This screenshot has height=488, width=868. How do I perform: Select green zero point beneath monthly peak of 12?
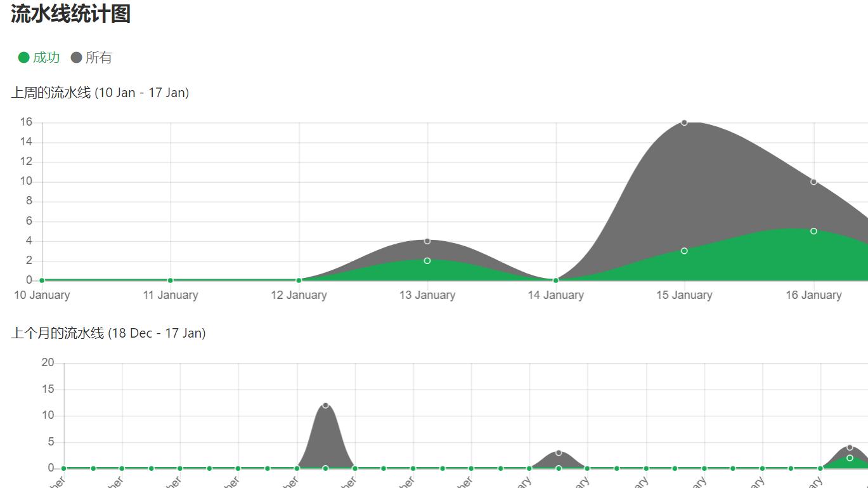[x=325, y=468]
